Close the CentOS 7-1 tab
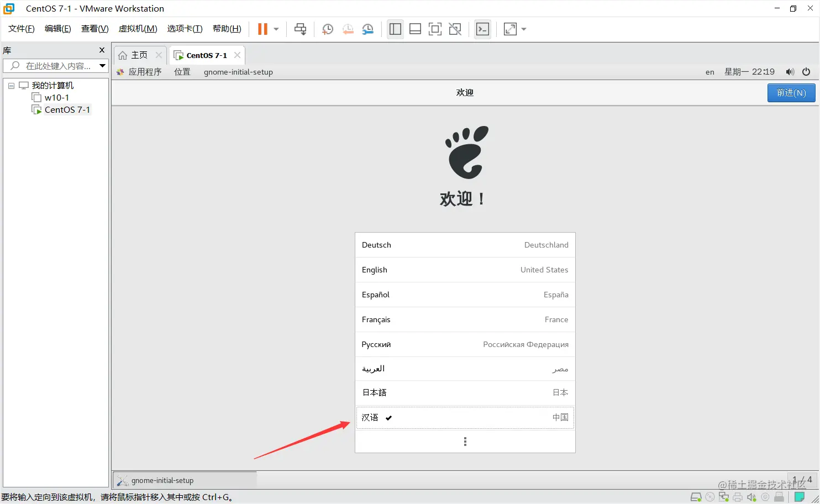Viewport: 820px width, 504px height. pos(237,55)
